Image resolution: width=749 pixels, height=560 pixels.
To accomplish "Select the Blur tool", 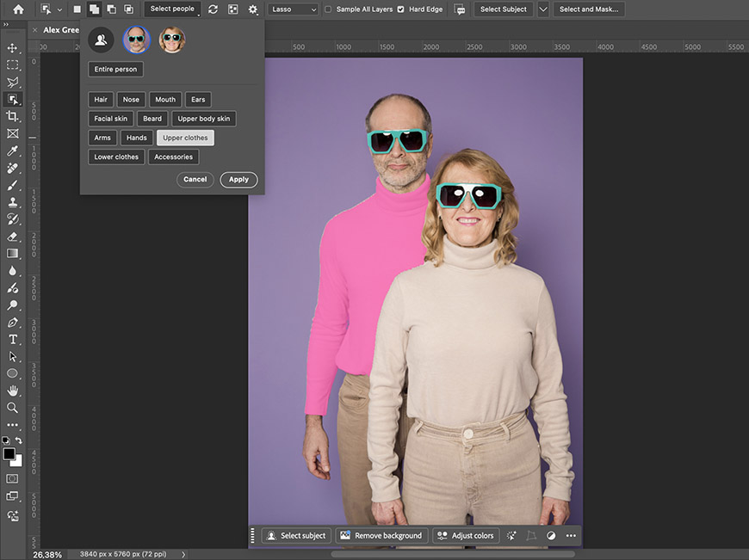I will point(12,271).
